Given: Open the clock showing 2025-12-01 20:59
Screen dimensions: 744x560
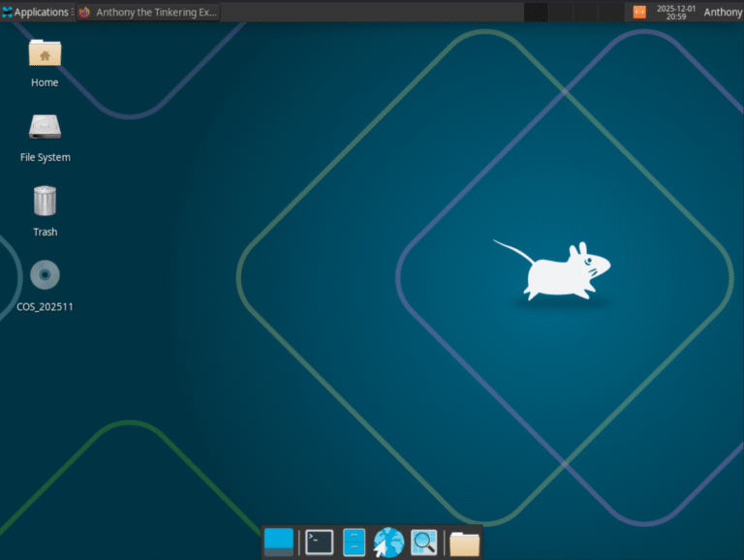Looking at the screenshot, I should [x=675, y=12].
